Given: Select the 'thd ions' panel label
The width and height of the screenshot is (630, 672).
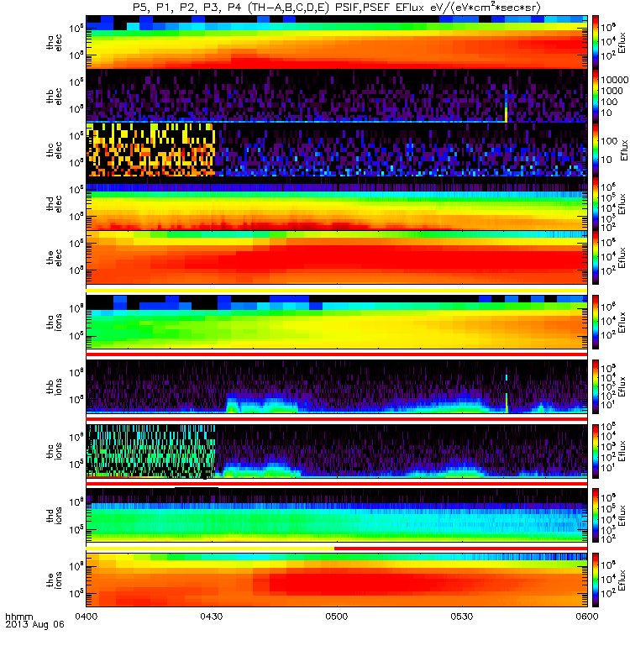Looking at the screenshot, I should pyautogui.click(x=54, y=515).
